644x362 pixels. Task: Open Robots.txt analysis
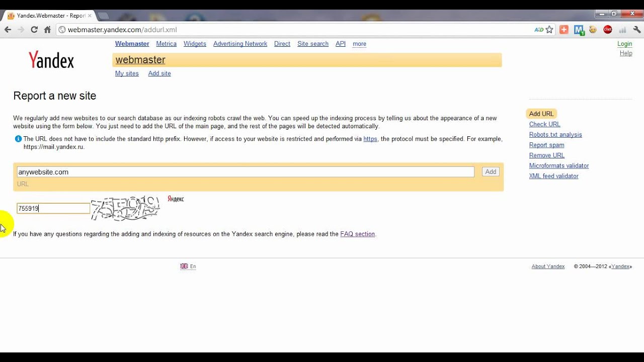(555, 135)
